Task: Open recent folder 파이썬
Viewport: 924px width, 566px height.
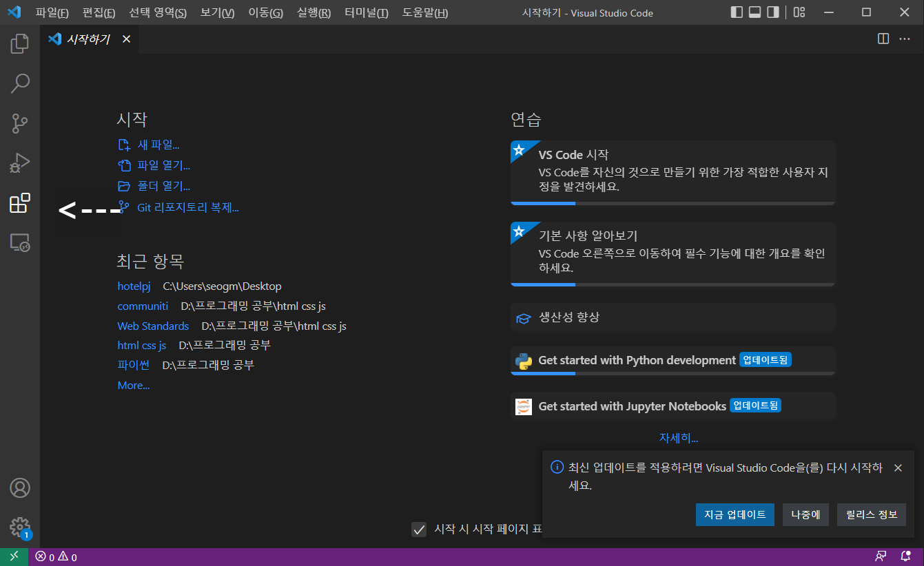Action: (134, 365)
